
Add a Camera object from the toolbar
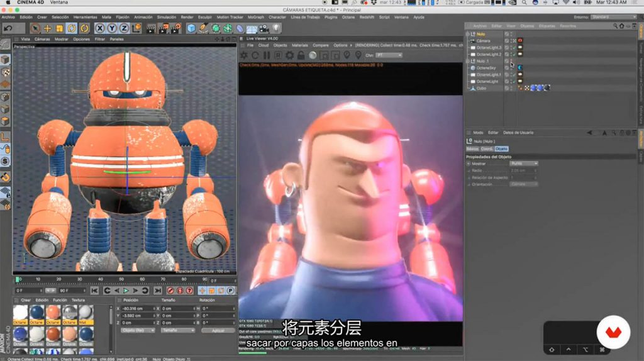[x=264, y=28]
